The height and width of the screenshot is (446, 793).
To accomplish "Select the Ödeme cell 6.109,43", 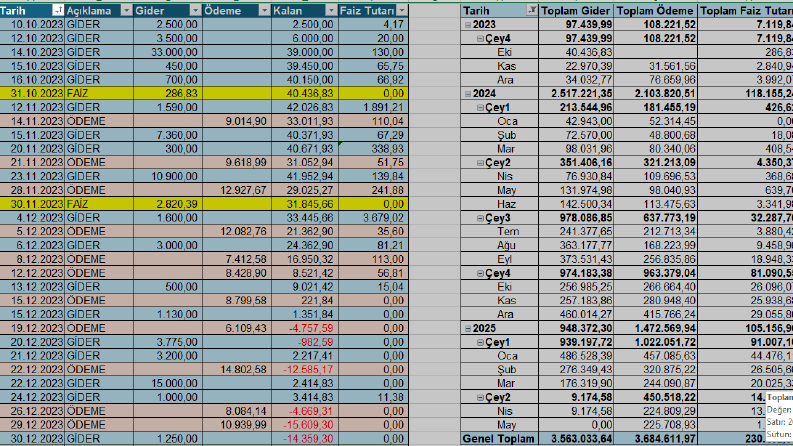I will click(x=237, y=328).
